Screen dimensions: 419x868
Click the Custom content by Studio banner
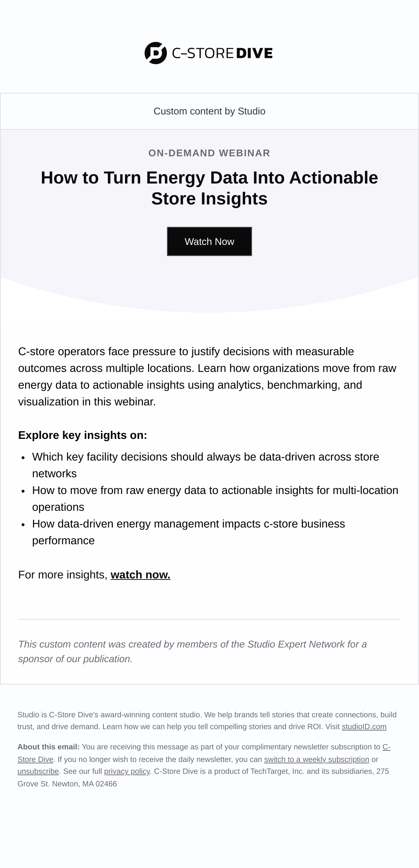tap(209, 111)
